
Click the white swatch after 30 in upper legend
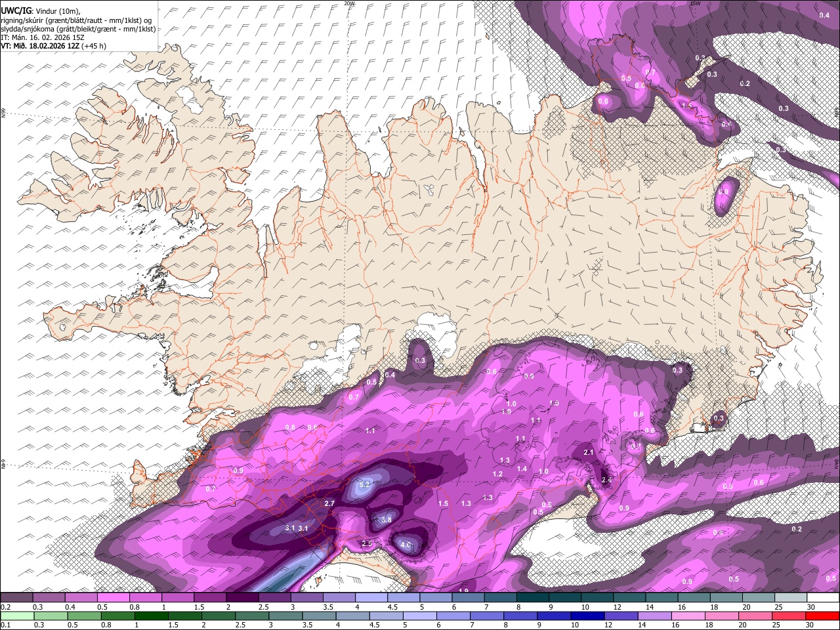[x=824, y=597]
